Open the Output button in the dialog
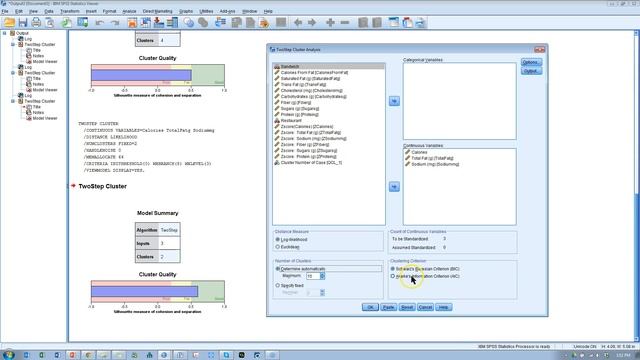 tap(531, 71)
